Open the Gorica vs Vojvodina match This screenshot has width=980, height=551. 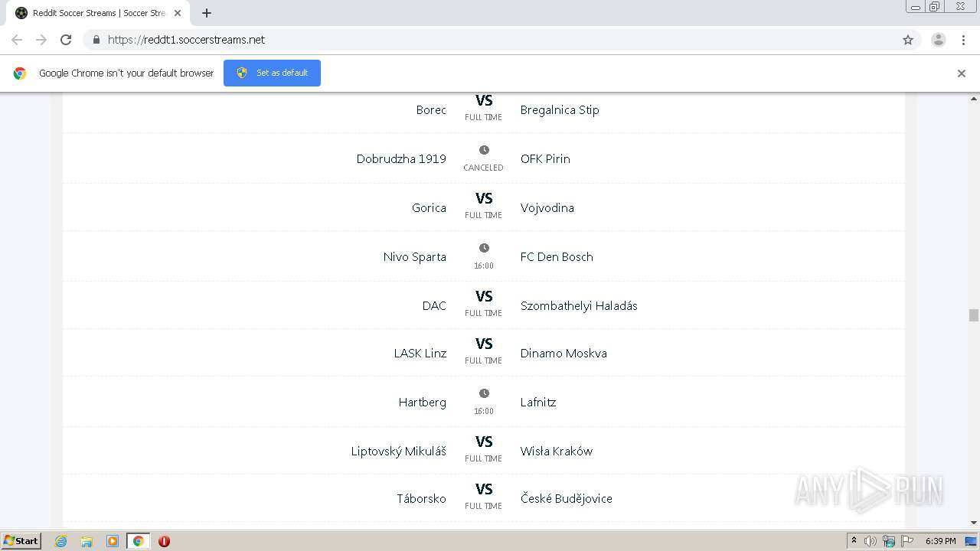coord(484,199)
